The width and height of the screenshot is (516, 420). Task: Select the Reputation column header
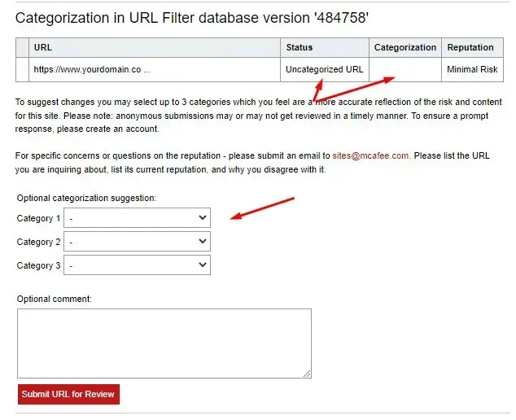pyautogui.click(x=472, y=47)
